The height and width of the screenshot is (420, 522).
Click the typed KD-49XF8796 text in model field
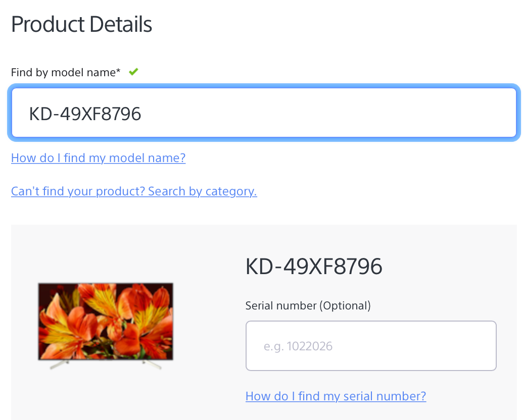[85, 114]
